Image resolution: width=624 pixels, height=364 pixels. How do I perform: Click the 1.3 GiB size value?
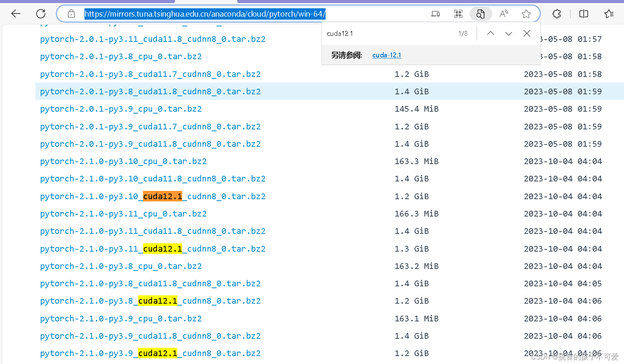click(412, 249)
